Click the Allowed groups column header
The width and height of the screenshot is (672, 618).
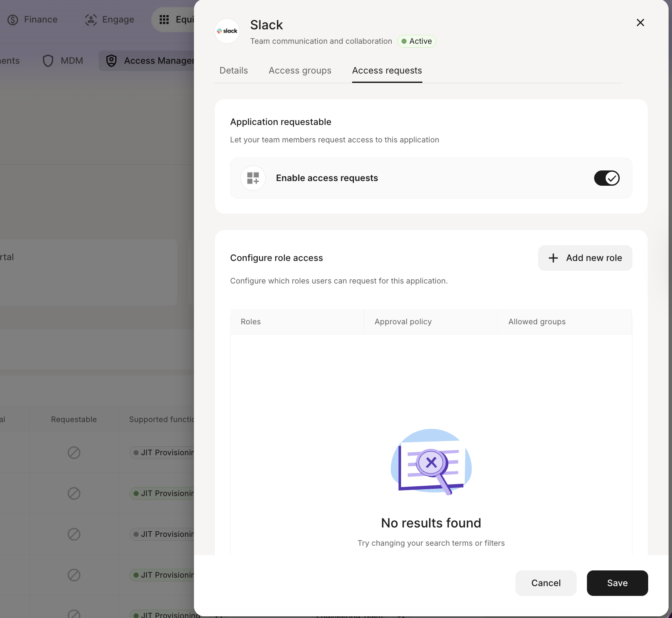pyautogui.click(x=537, y=322)
